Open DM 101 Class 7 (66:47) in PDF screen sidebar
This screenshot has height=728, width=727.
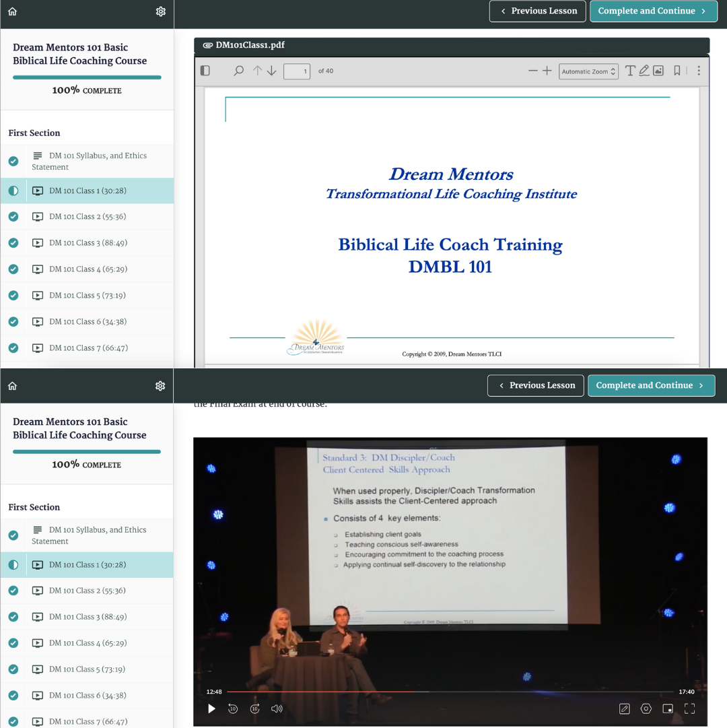(x=88, y=348)
